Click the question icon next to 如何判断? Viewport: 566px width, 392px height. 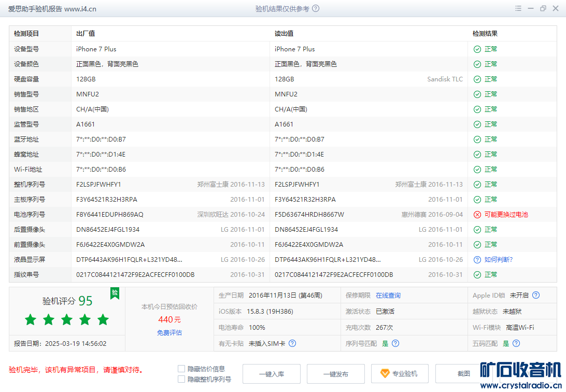[x=477, y=260]
